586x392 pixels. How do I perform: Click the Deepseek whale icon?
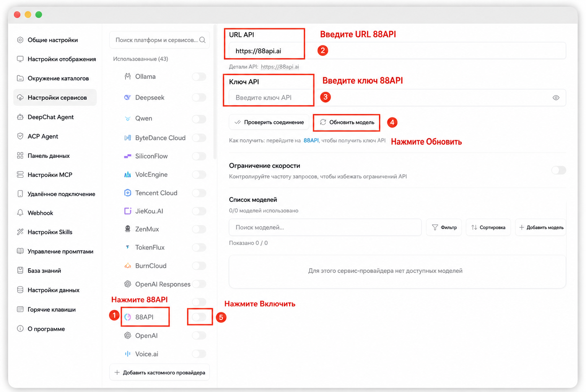(128, 97)
